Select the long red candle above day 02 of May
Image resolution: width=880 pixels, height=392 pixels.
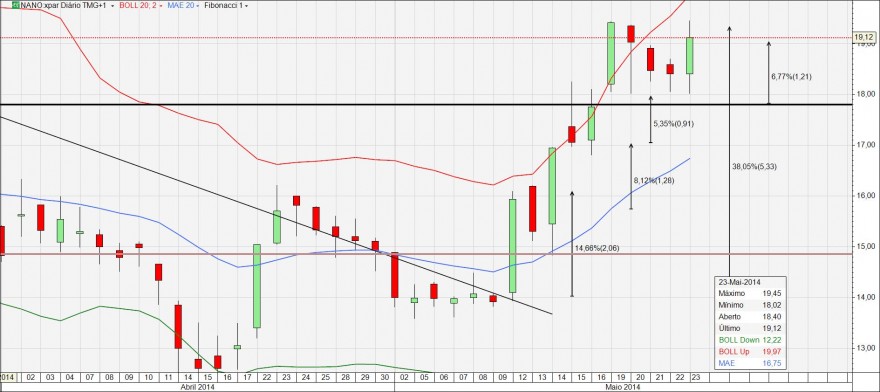point(395,275)
